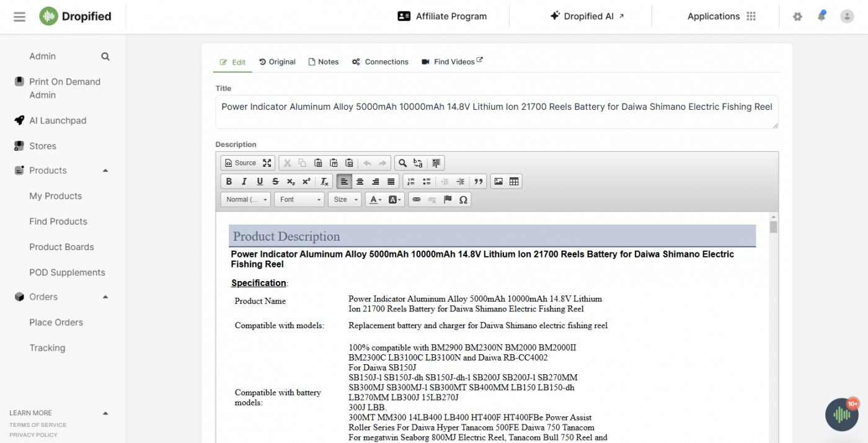Open the hamburger menu
Screen dimensions: 868x443
pyautogui.click(x=20, y=17)
